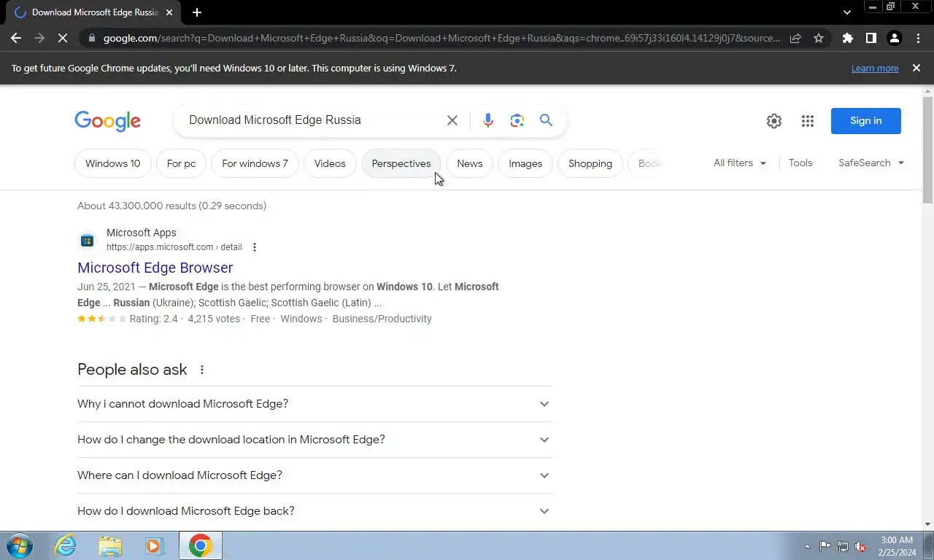Switch to News results
This screenshot has height=560, width=934.
[470, 163]
